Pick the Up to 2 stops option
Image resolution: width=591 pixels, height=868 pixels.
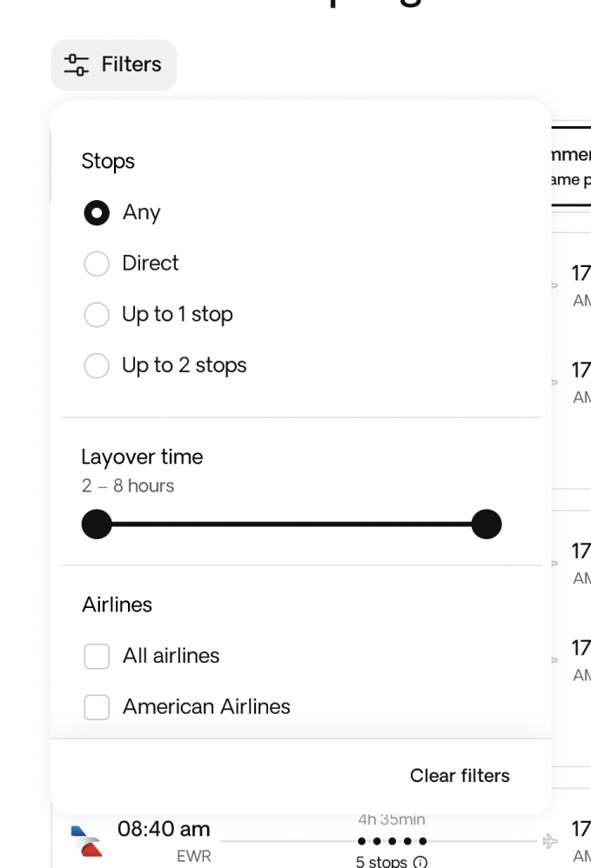pos(97,366)
